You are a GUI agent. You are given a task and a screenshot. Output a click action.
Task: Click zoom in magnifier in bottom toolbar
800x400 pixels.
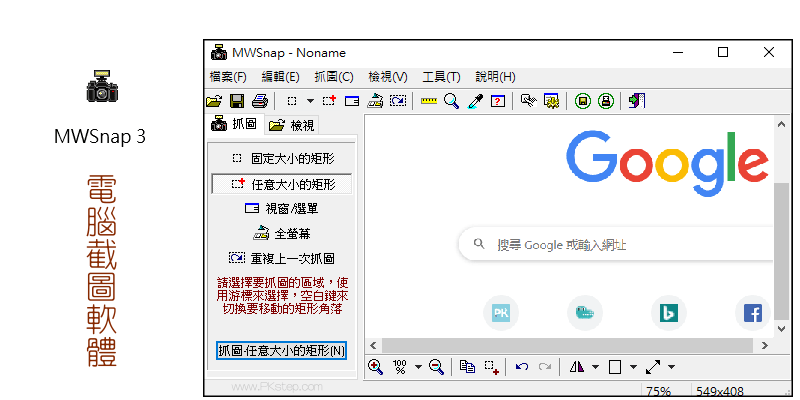coord(376,367)
